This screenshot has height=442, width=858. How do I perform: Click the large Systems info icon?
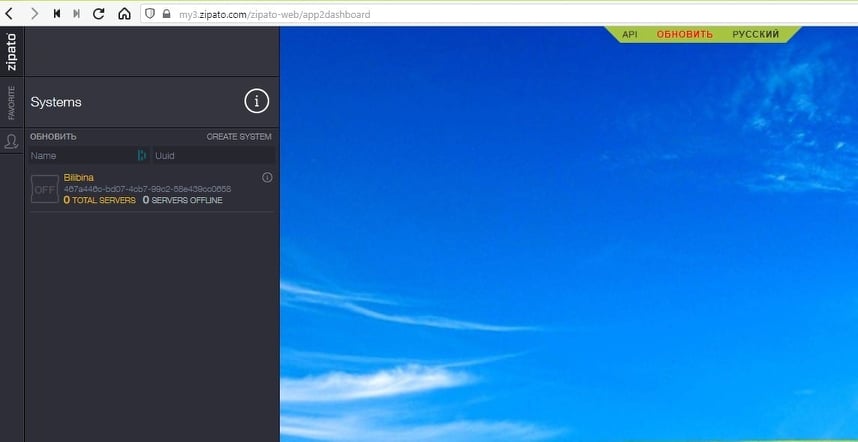coord(257,101)
